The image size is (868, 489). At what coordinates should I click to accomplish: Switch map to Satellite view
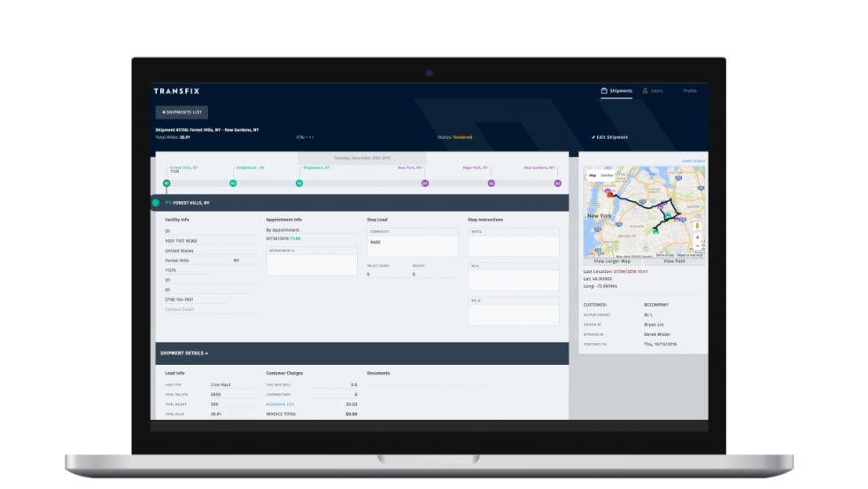pyautogui.click(x=607, y=175)
